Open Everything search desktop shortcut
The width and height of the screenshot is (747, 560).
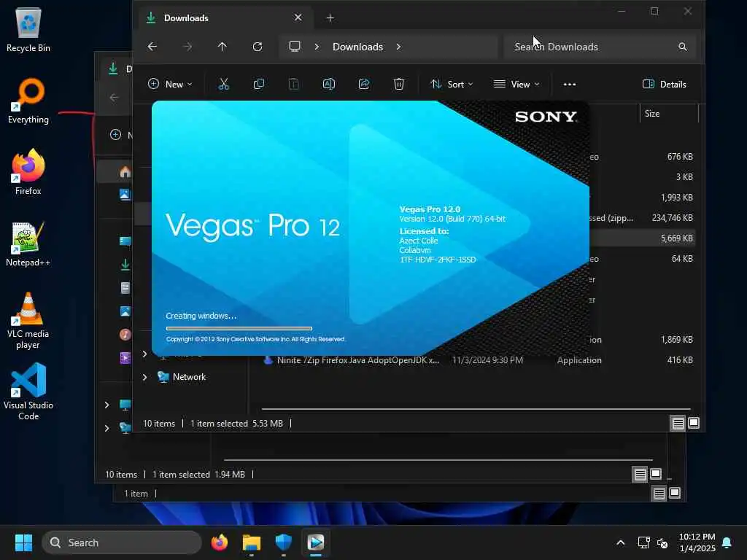[28, 101]
